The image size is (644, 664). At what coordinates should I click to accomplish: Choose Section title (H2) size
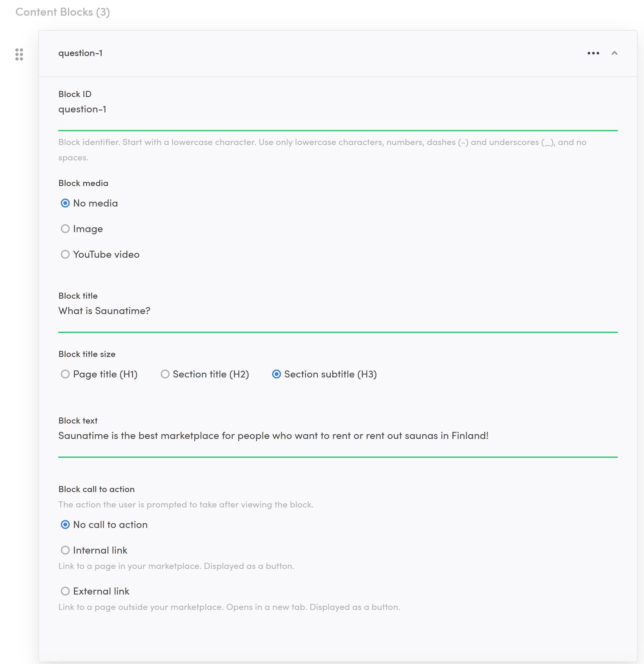(165, 374)
